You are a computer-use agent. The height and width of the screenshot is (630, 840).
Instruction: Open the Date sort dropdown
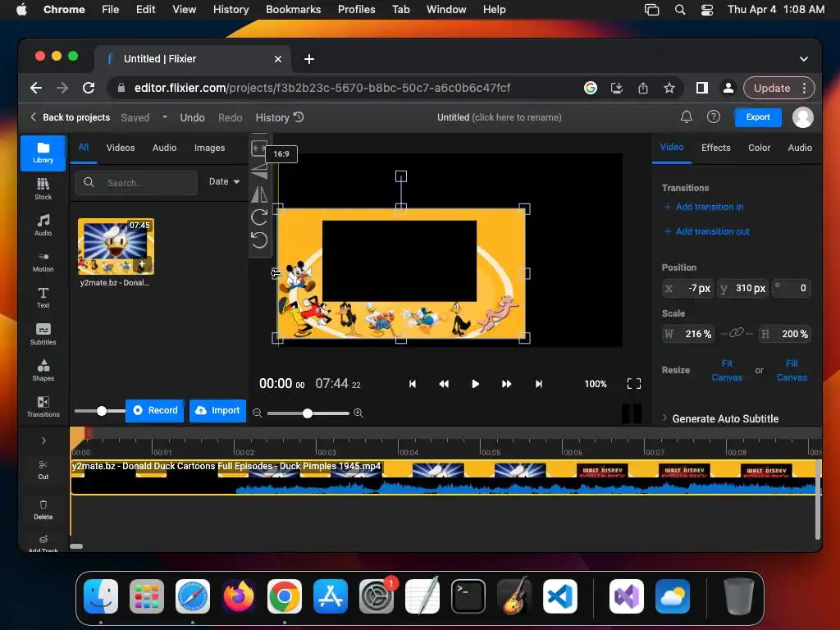click(x=224, y=181)
